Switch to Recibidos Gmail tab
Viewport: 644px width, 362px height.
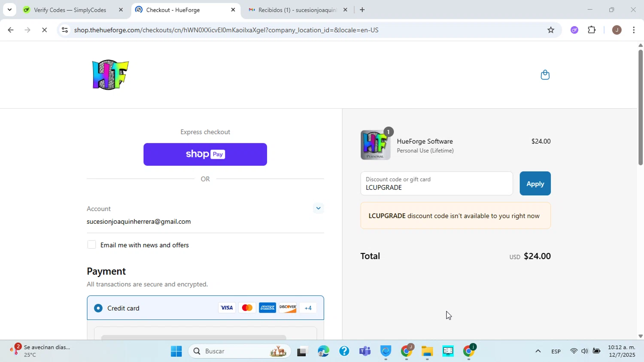[297, 9]
